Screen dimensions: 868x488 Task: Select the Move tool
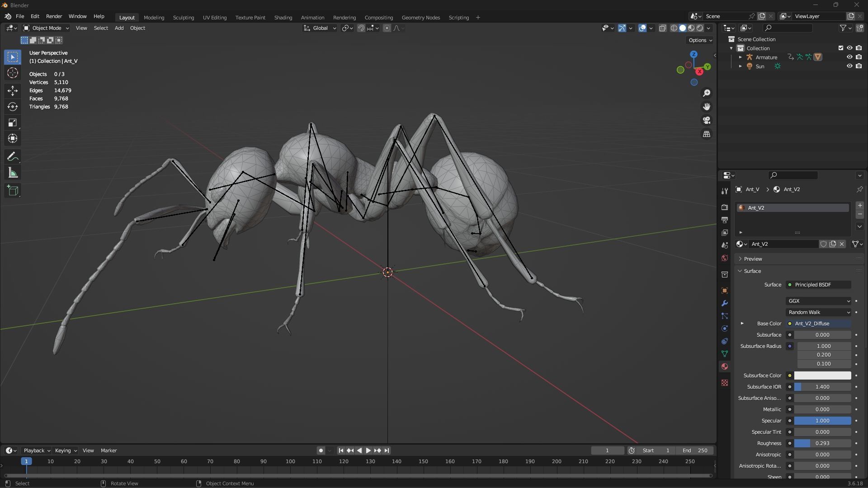click(x=13, y=90)
